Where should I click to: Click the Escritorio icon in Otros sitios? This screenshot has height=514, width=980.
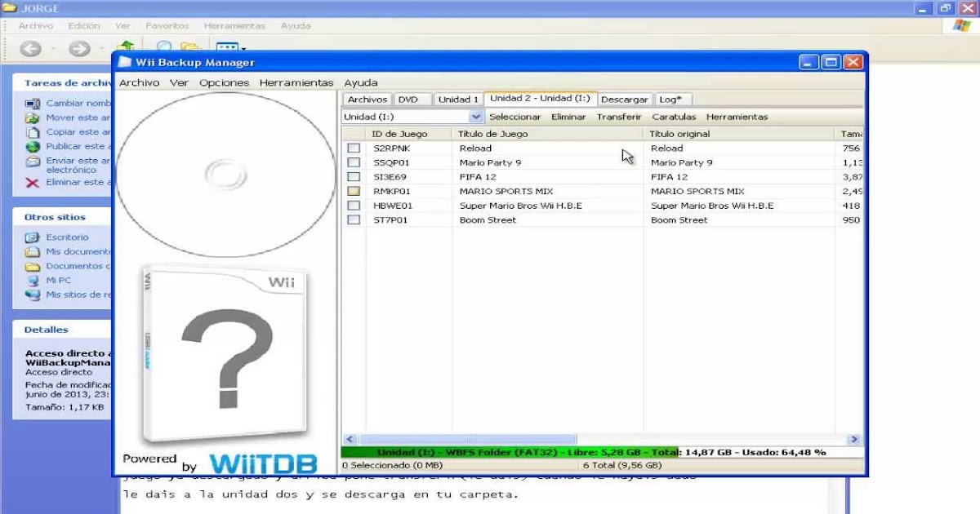point(33,237)
